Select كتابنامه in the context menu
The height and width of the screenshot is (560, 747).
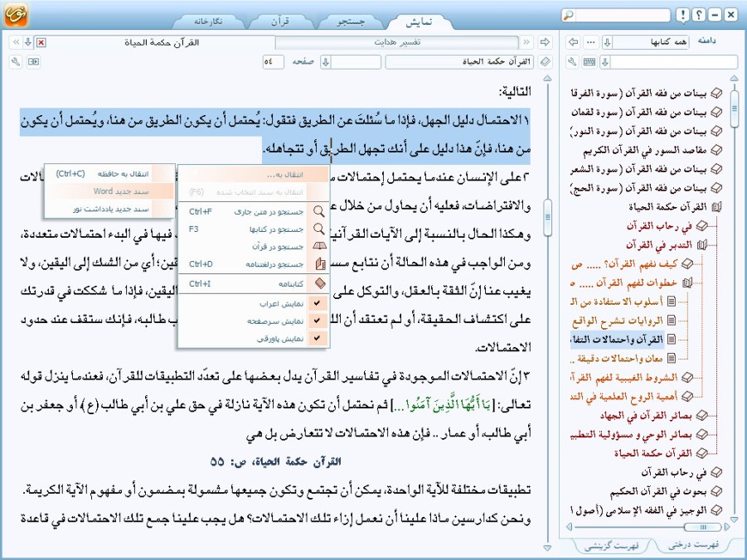254,284
